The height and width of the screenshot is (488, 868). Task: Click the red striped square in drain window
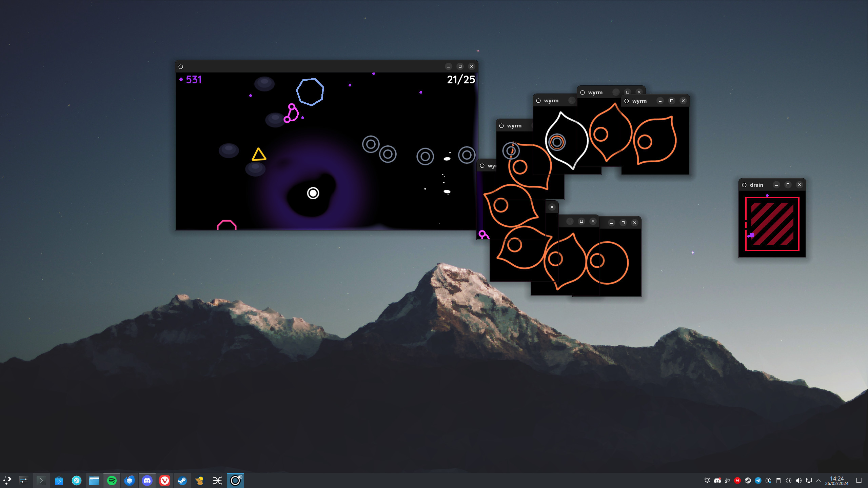(772, 224)
